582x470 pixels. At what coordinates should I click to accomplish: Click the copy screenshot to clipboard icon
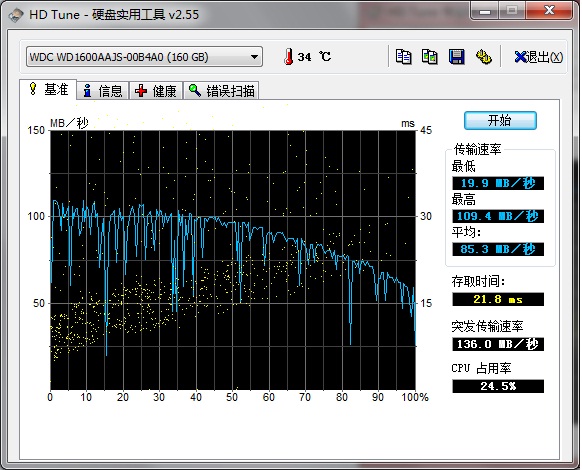(x=430, y=57)
